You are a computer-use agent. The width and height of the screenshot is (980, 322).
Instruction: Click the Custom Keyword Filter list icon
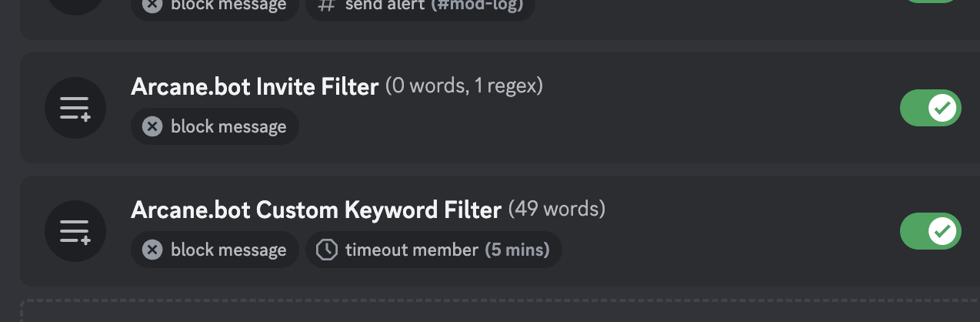tap(75, 231)
